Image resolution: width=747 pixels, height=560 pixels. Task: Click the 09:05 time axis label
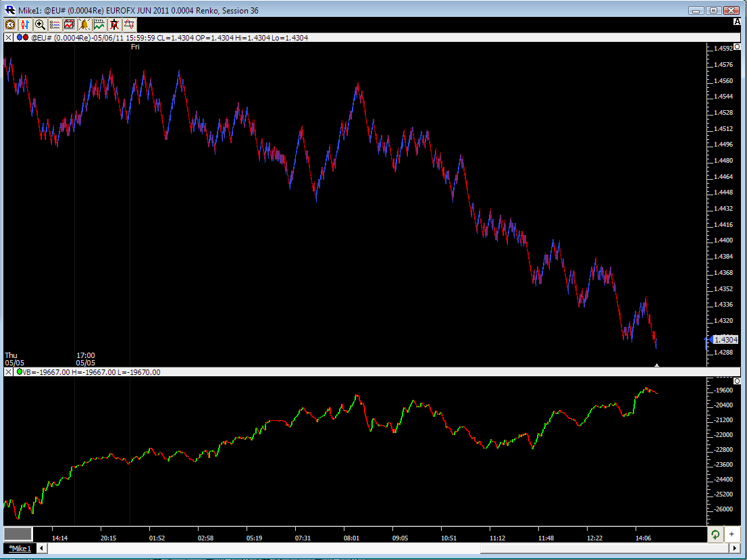[x=400, y=538]
